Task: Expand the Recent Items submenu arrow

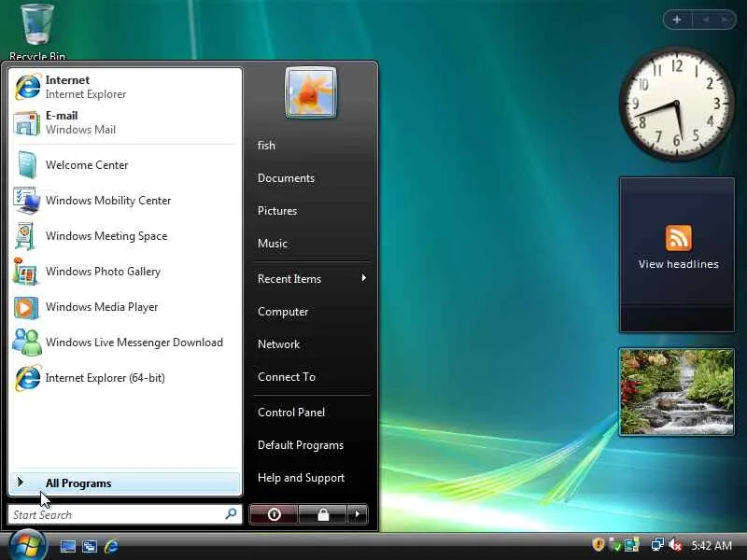Action: click(363, 277)
